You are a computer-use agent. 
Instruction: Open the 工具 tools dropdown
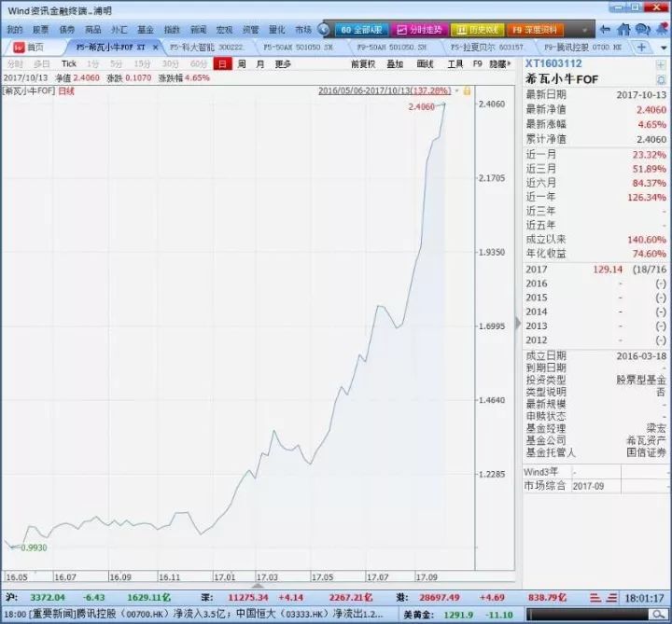click(455, 63)
